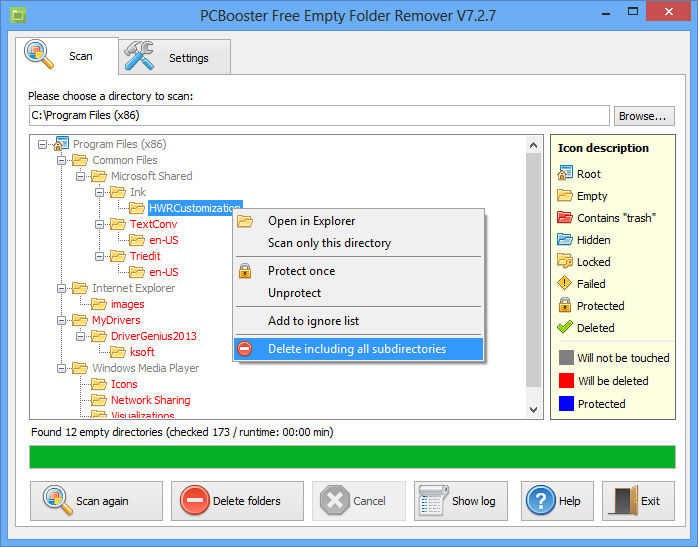Click the Protected padlock legend icon

click(565, 305)
